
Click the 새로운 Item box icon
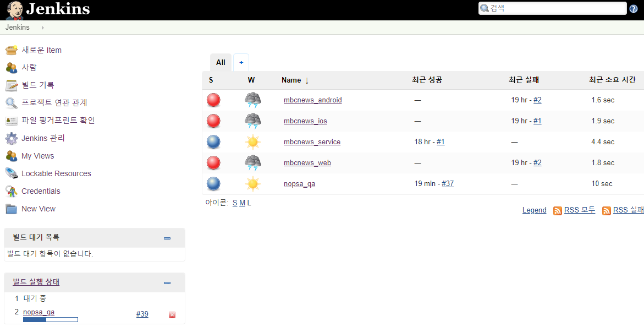tap(12, 50)
